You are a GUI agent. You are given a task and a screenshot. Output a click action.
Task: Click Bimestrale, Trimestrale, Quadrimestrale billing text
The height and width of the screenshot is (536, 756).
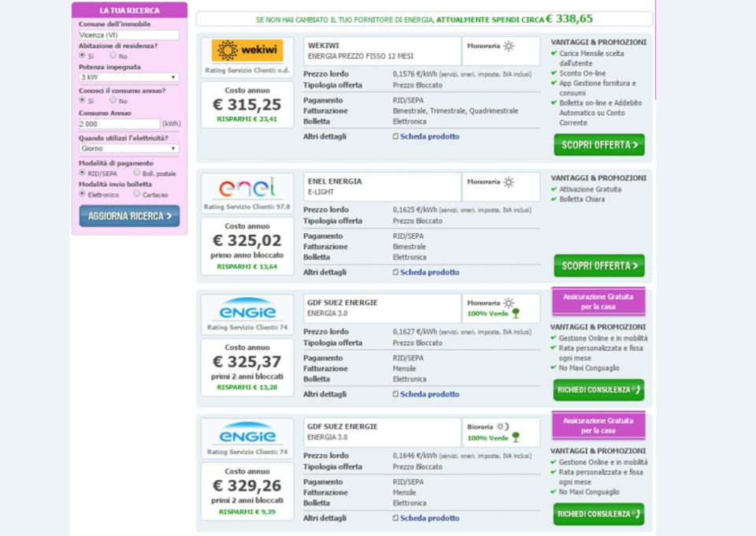click(455, 111)
